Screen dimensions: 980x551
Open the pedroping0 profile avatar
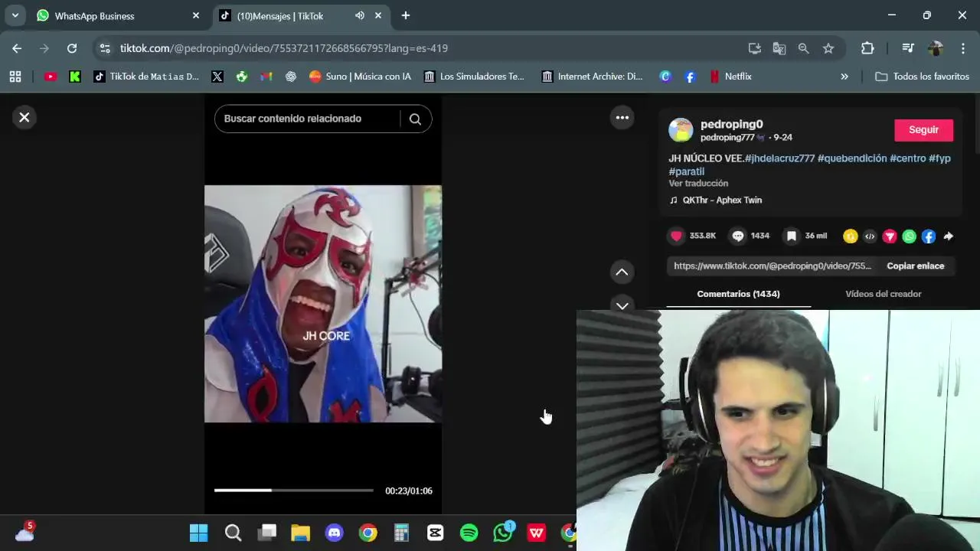[x=681, y=130]
